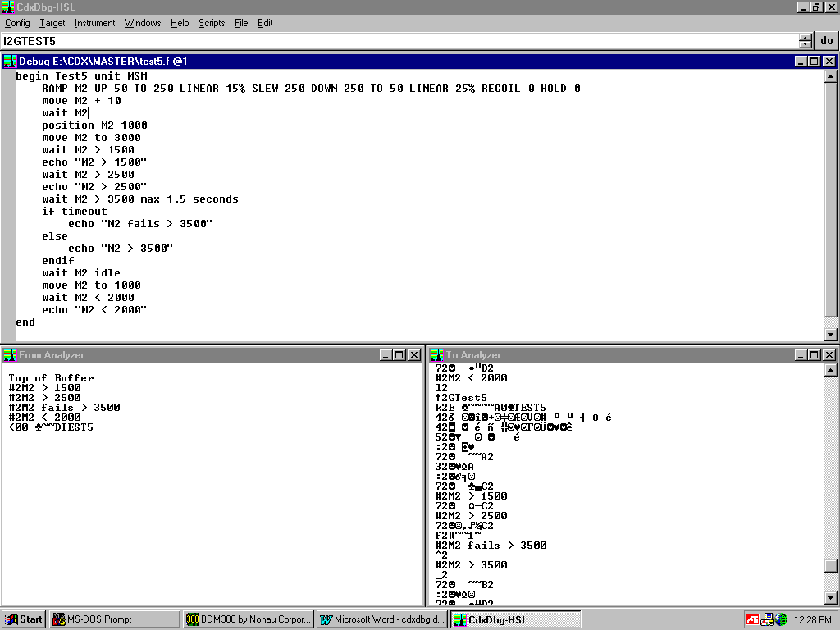
Task: Click "#2M2 > 1500" in From Analyzer
Action: pyautogui.click(x=44, y=388)
